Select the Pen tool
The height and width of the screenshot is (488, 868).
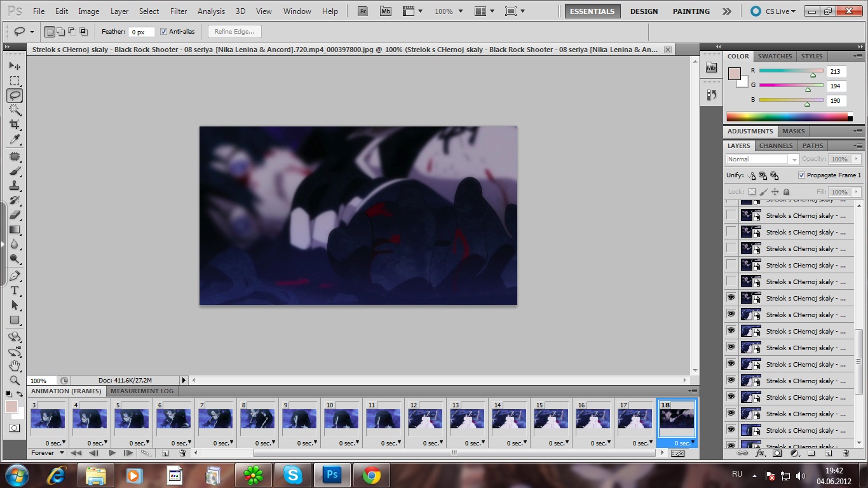(x=15, y=276)
